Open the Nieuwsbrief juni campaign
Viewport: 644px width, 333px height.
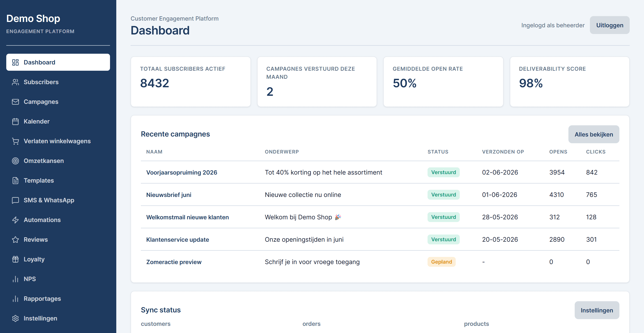click(169, 195)
